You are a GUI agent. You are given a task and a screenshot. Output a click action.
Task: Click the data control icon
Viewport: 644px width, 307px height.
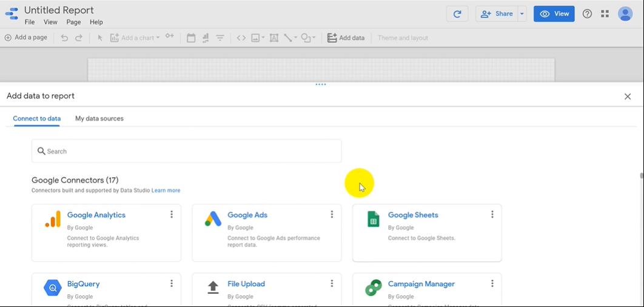206,38
